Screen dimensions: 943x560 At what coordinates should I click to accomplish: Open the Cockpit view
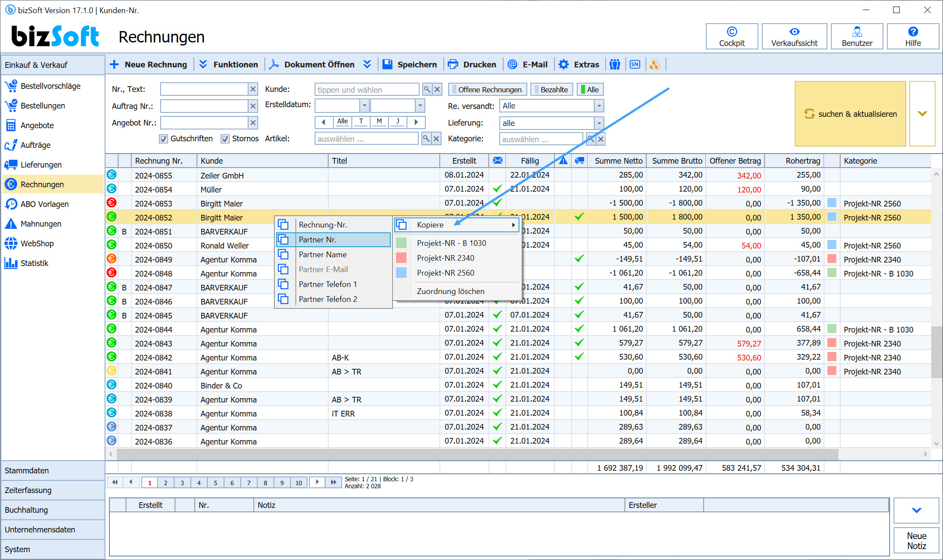pyautogui.click(x=732, y=36)
